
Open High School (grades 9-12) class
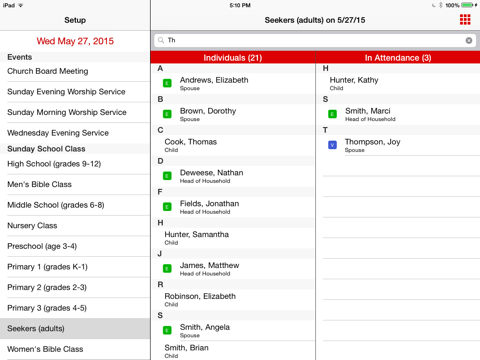pos(75,164)
